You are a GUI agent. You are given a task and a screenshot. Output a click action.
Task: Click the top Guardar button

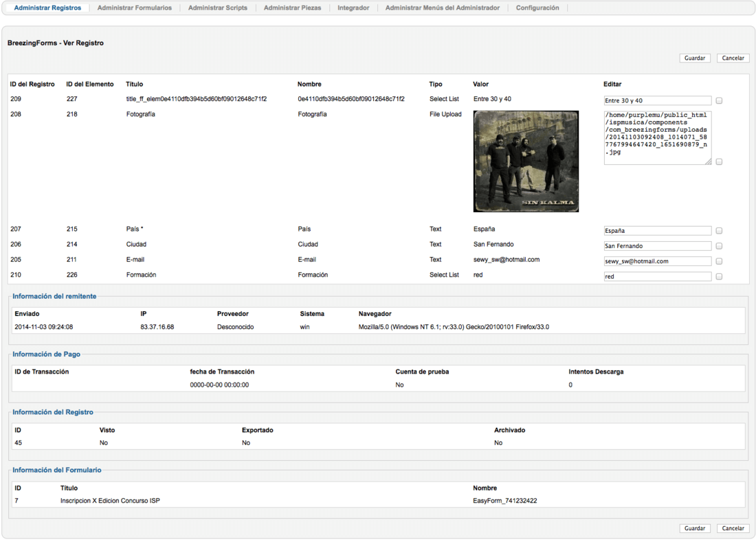(695, 58)
